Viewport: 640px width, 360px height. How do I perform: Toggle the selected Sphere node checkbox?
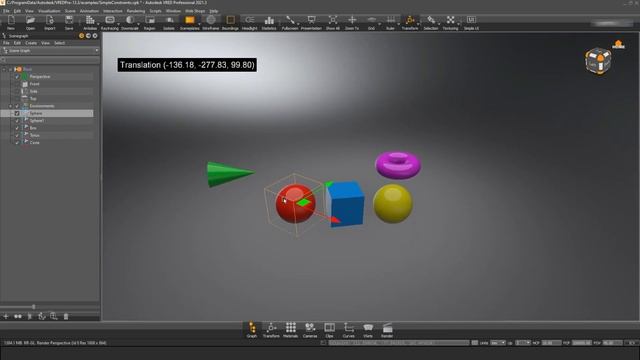point(17,113)
